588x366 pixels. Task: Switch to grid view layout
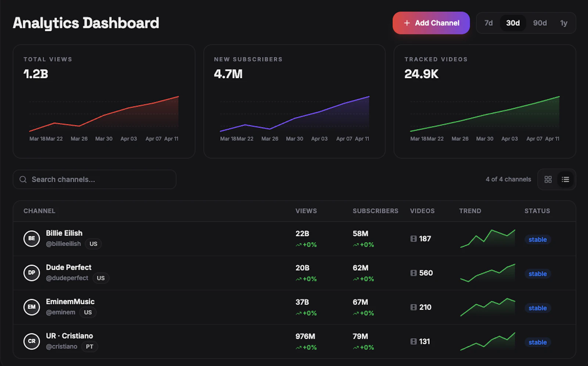click(548, 179)
